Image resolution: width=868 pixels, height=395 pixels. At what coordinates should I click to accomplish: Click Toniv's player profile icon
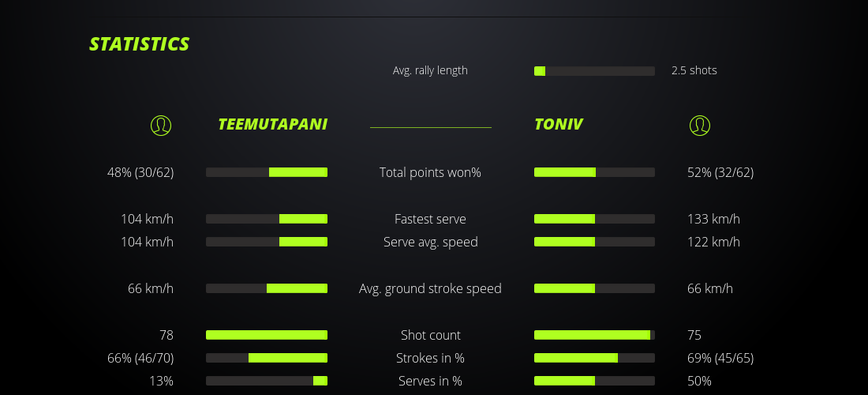point(700,126)
